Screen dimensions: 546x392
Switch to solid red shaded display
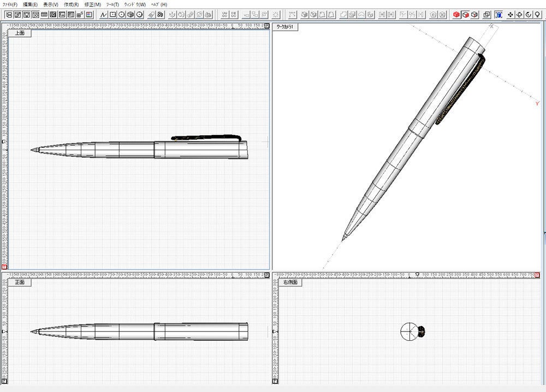pos(456,14)
